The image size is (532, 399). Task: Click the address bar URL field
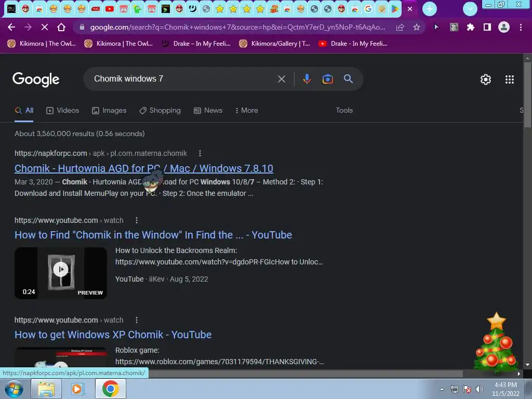(x=237, y=27)
